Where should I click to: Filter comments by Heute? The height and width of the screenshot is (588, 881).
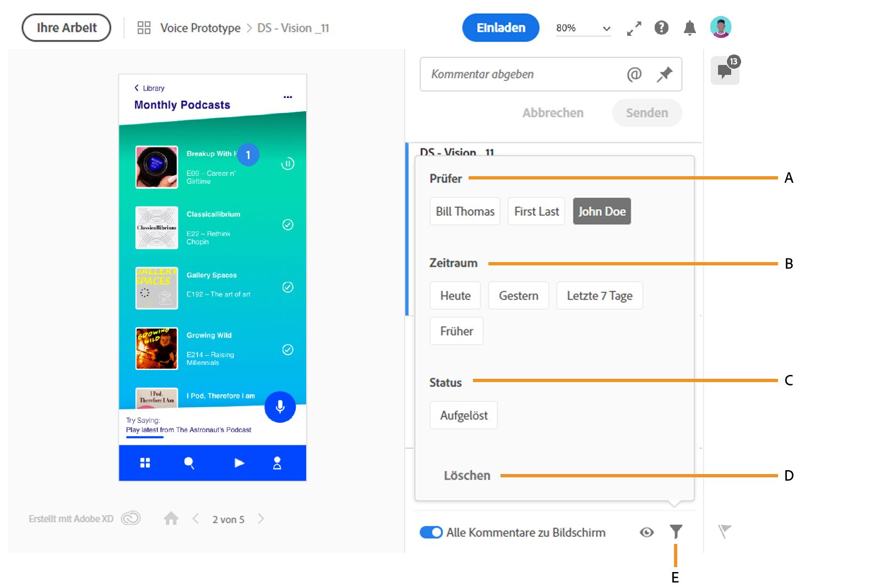455,296
